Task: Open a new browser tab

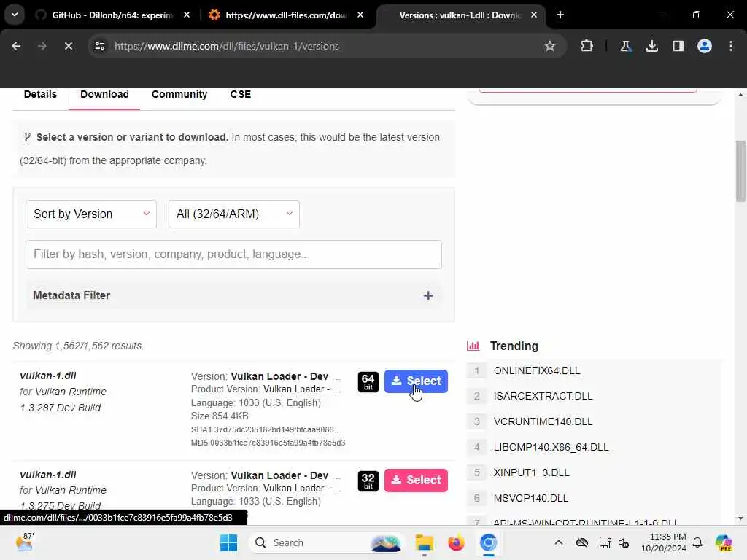Action: [x=560, y=15]
